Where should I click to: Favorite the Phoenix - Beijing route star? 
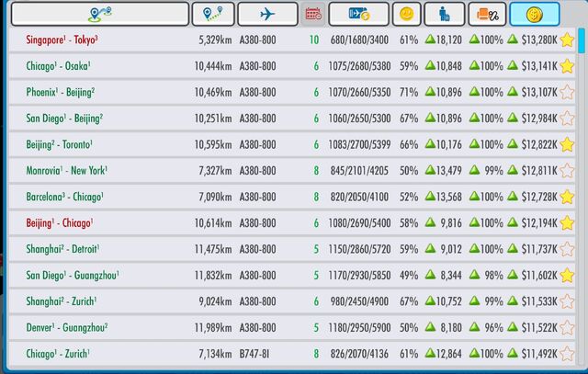[567, 92]
